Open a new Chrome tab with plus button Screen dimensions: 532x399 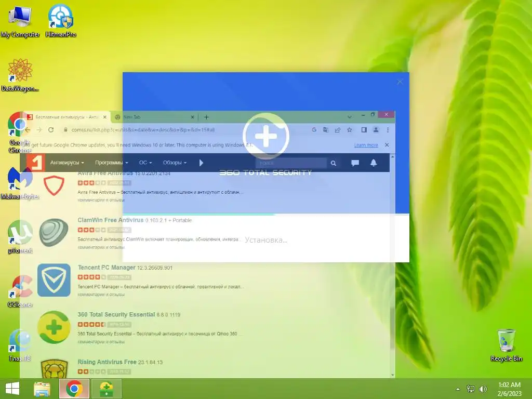(206, 117)
